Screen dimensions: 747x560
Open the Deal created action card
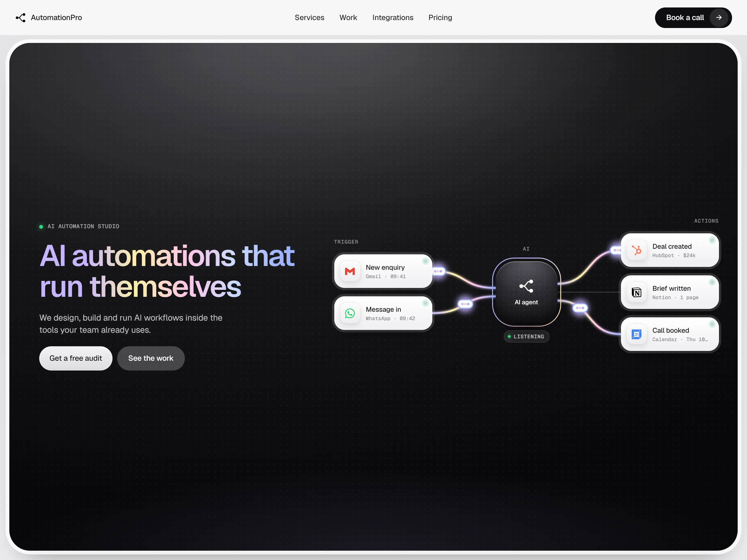(670, 250)
